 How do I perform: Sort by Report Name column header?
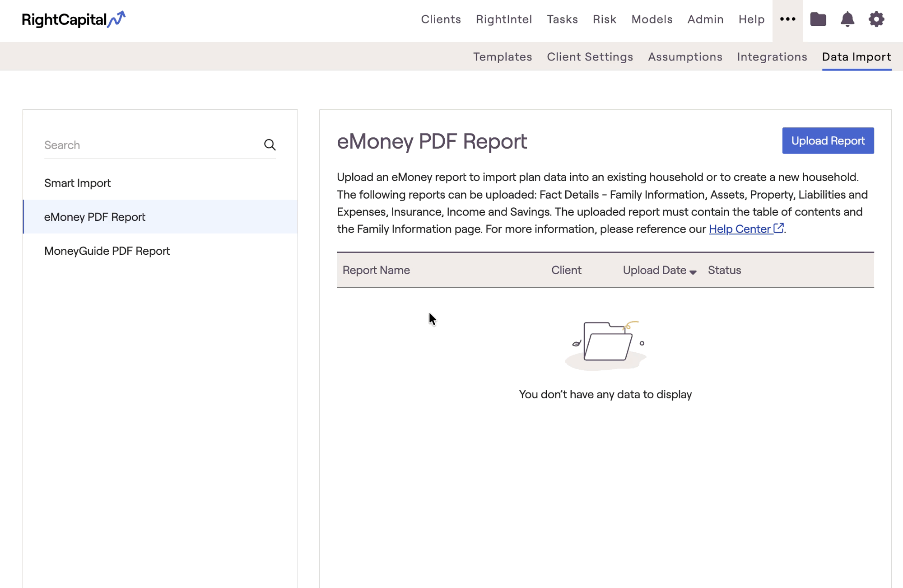pyautogui.click(x=376, y=270)
